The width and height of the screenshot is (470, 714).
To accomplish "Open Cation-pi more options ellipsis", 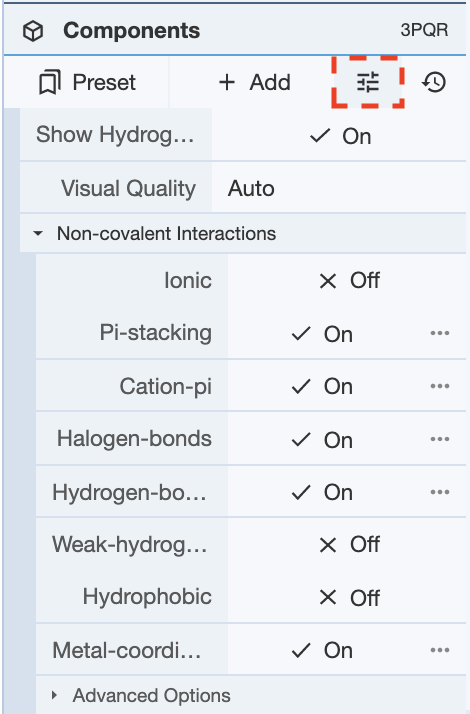I will pyautogui.click(x=439, y=386).
